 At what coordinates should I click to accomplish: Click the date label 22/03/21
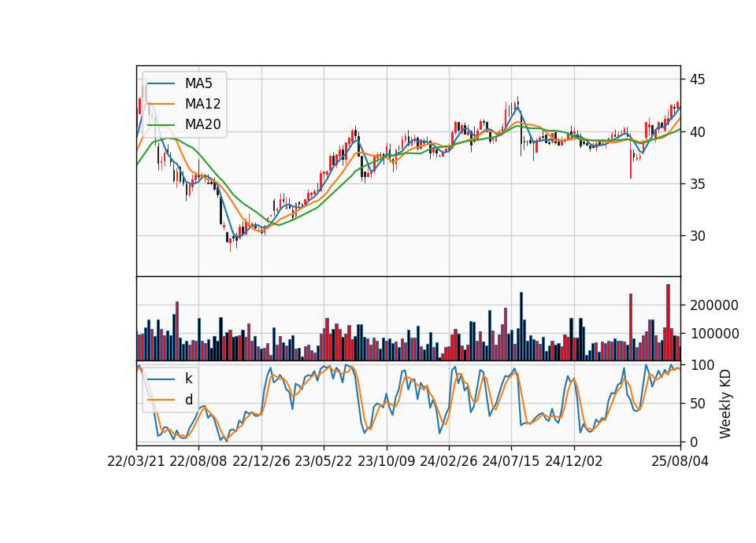pyautogui.click(x=136, y=461)
